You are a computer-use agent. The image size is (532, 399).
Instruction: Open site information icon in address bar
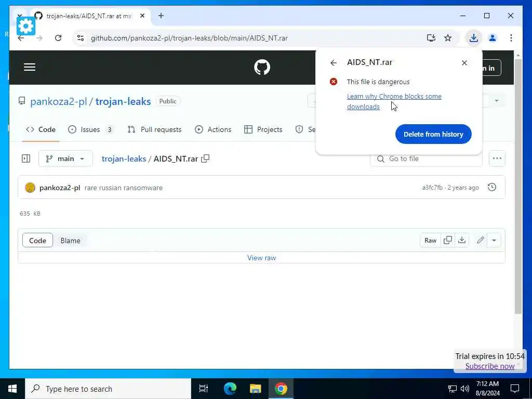tap(81, 38)
